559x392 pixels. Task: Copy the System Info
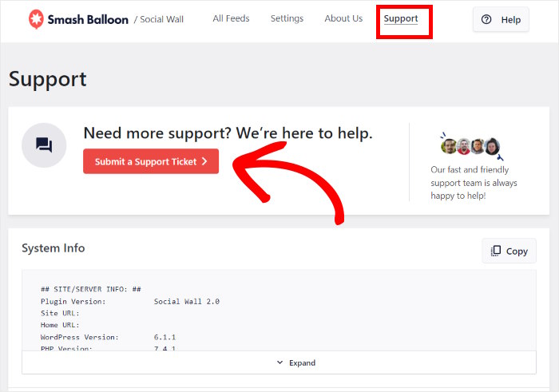pyautogui.click(x=509, y=251)
